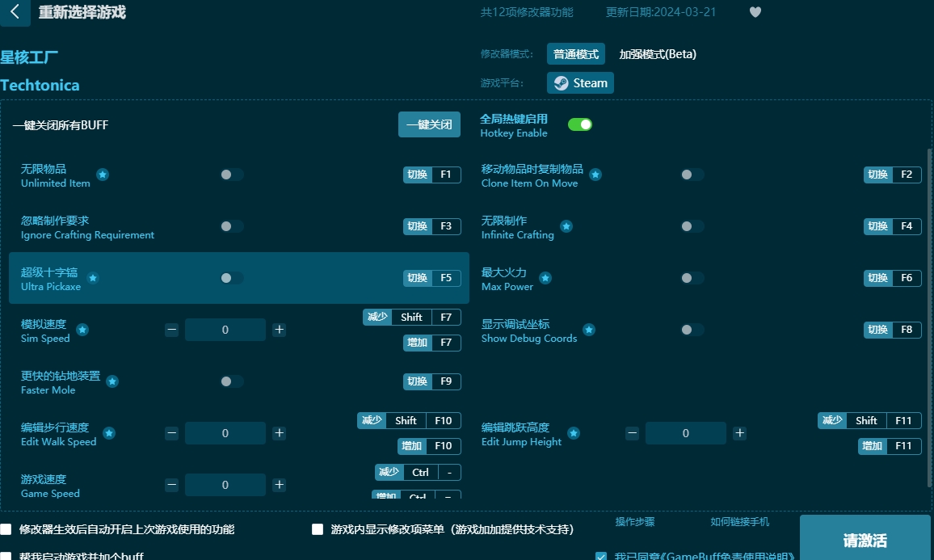Increase Sim Speed with the plus icon

coord(279,330)
